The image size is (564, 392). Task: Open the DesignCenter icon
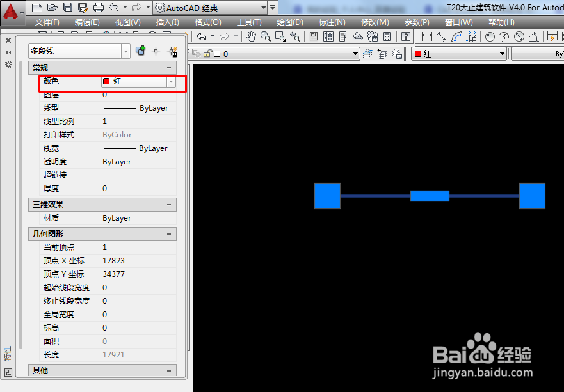[x=328, y=36]
